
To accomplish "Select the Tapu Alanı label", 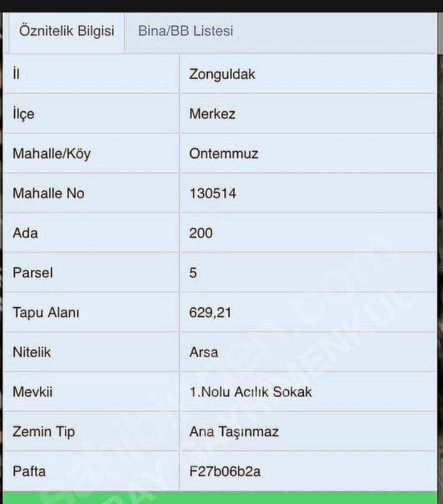I will (46, 312).
